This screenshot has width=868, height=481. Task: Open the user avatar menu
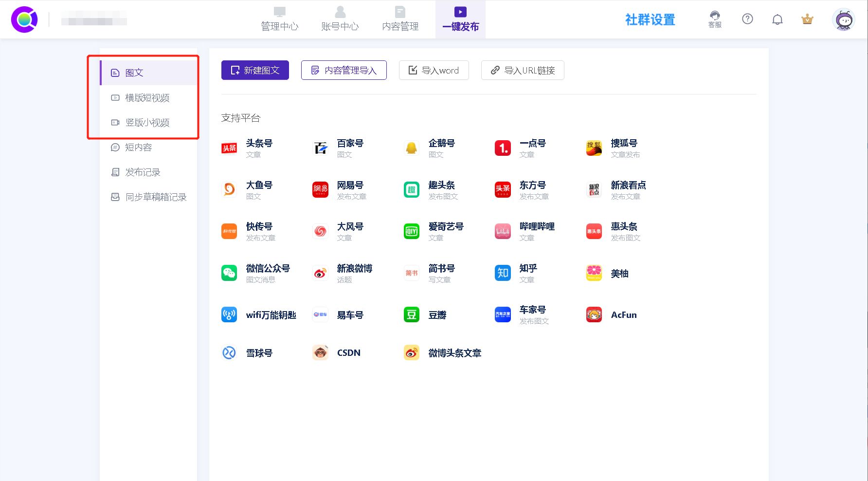pos(844,20)
